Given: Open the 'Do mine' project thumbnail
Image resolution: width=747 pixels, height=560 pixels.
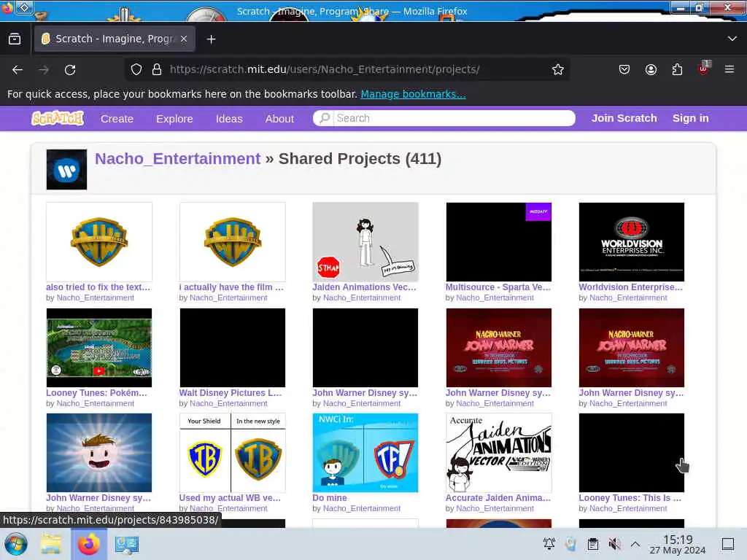Looking at the screenshot, I should point(365,453).
